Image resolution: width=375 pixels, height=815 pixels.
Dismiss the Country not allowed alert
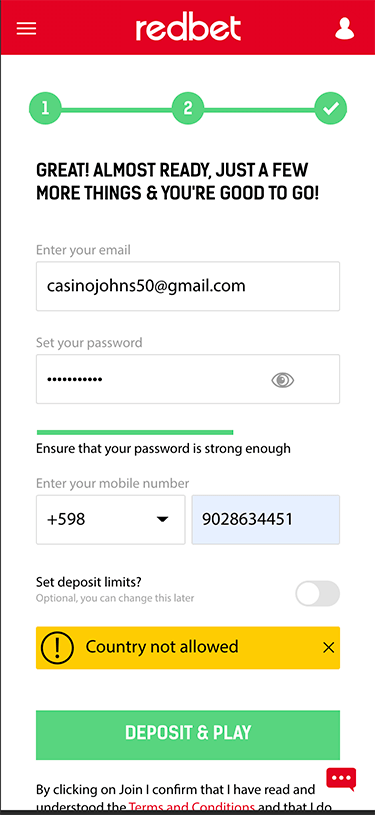pyautogui.click(x=329, y=648)
